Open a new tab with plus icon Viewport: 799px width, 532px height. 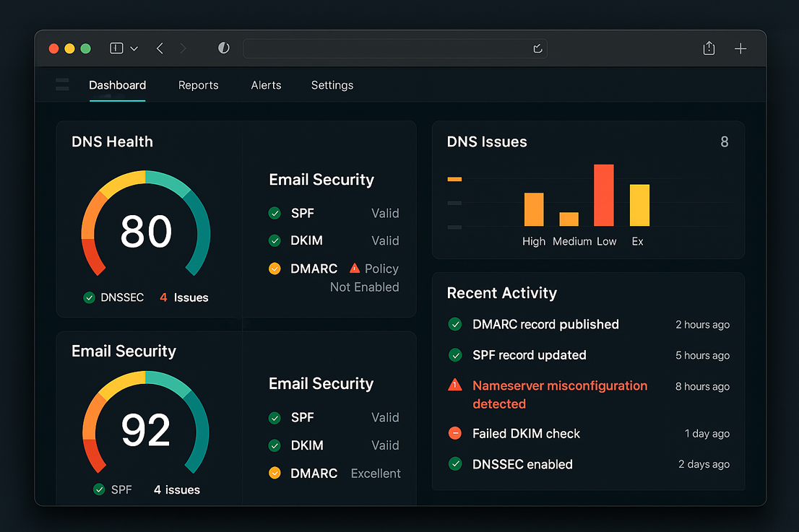[740, 48]
